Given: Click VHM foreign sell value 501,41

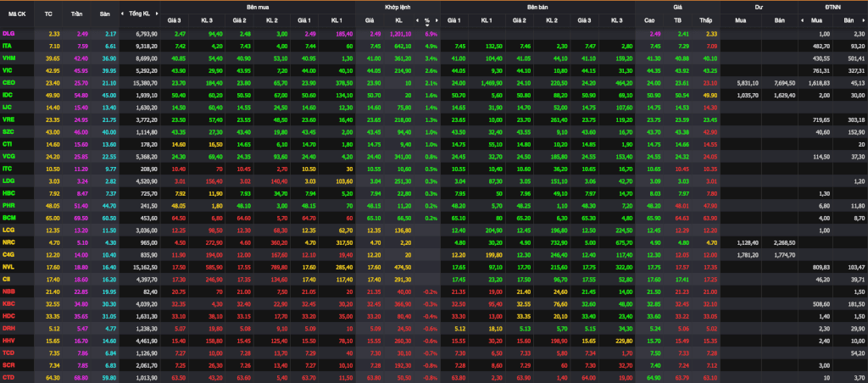Looking at the screenshot, I should pyautogui.click(x=856, y=58).
